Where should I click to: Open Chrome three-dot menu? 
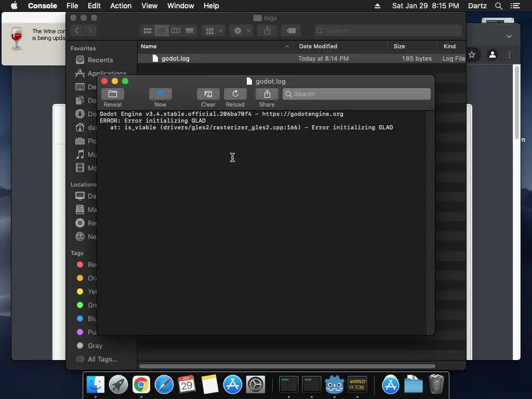(509, 55)
